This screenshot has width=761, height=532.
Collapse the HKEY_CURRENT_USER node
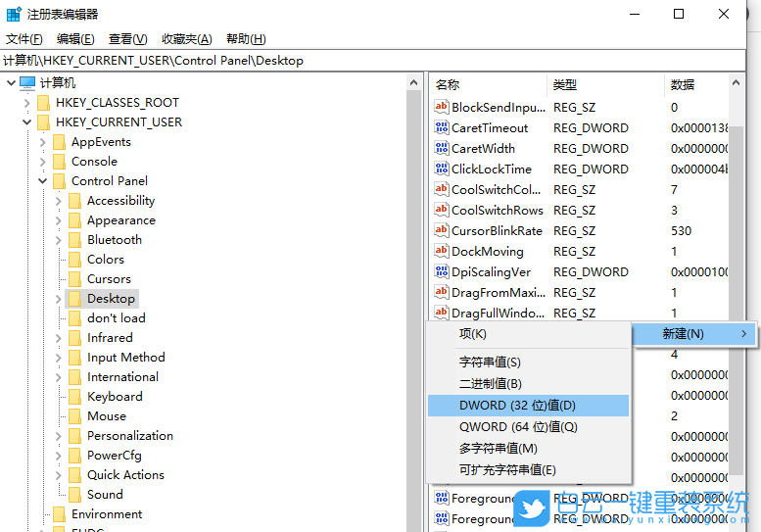[x=27, y=122]
